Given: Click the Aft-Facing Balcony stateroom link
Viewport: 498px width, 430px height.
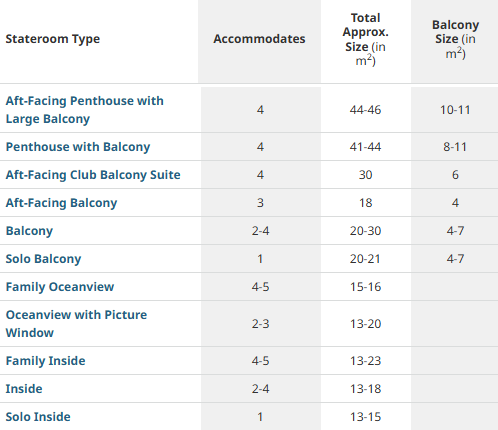Looking at the screenshot, I should click(x=61, y=203).
